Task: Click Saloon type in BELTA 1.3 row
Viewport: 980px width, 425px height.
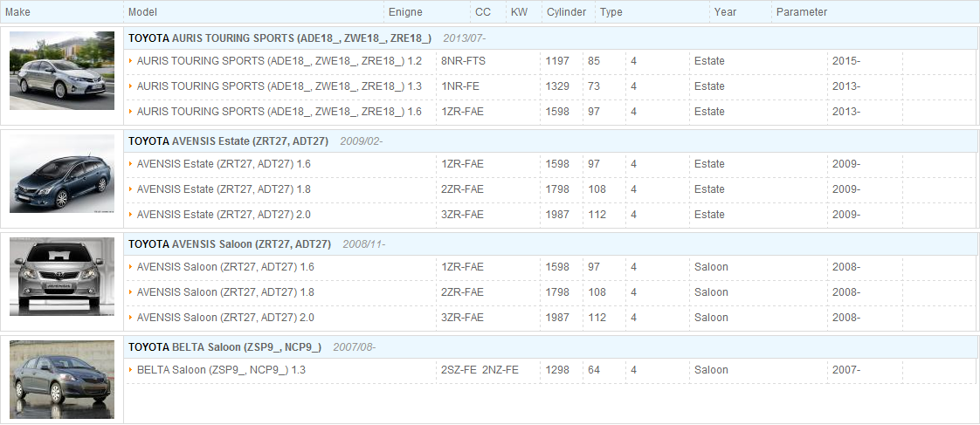Action: (711, 370)
